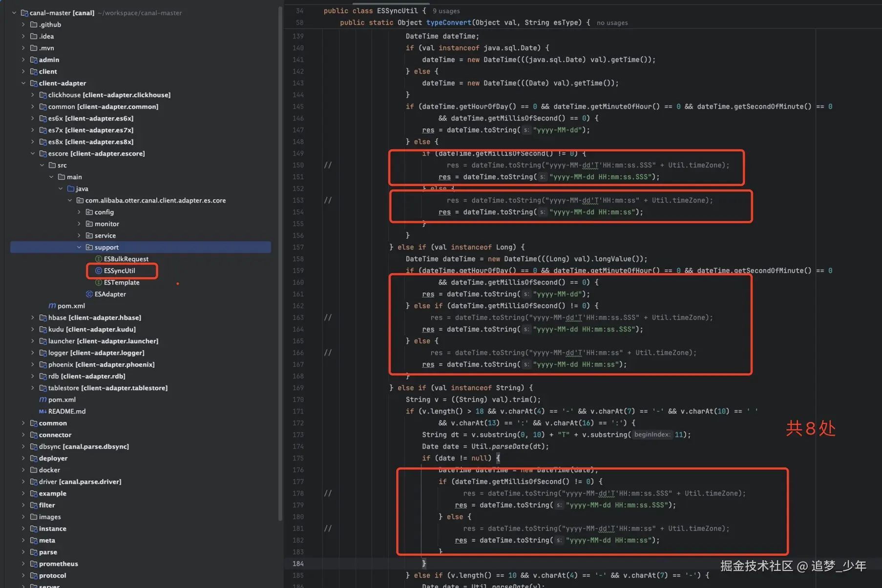Select the phoenix module row
This screenshot has height=588, width=882.
point(141,364)
